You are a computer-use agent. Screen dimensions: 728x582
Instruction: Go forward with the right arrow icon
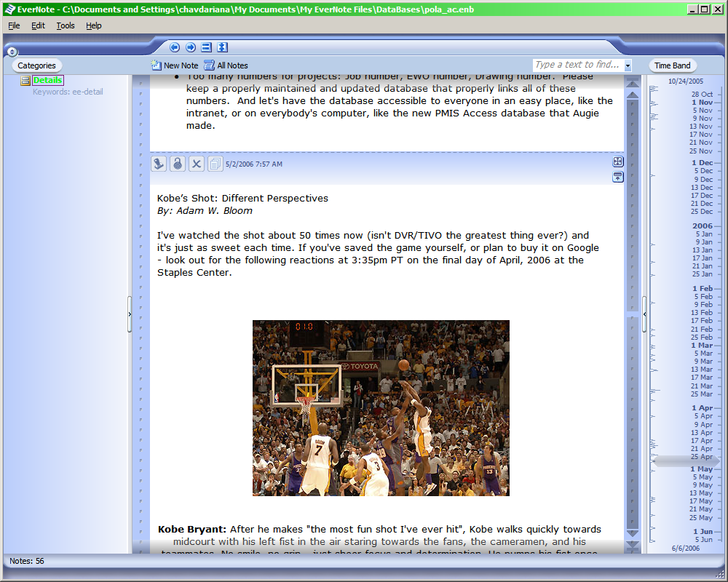point(190,47)
